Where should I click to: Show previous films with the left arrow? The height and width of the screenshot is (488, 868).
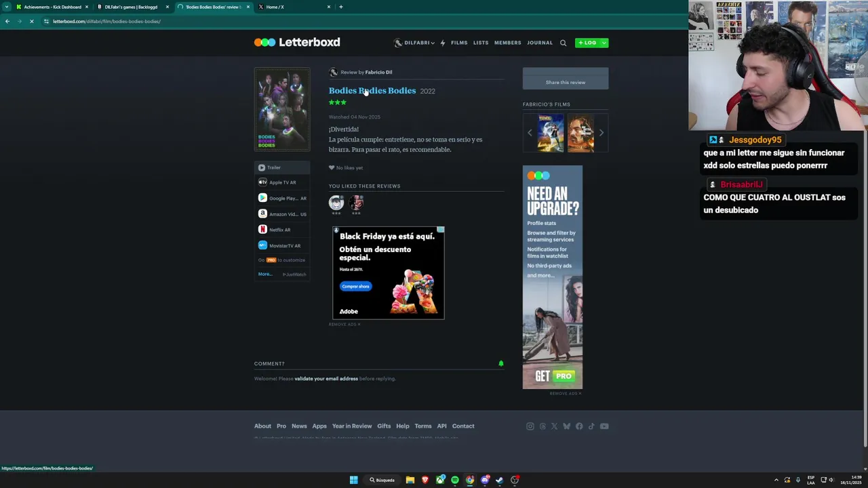(530, 133)
